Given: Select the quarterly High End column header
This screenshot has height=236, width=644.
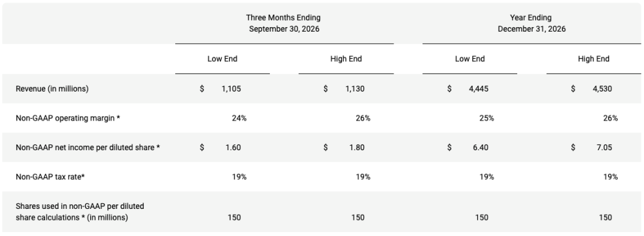Looking at the screenshot, I should pyautogui.click(x=346, y=59).
